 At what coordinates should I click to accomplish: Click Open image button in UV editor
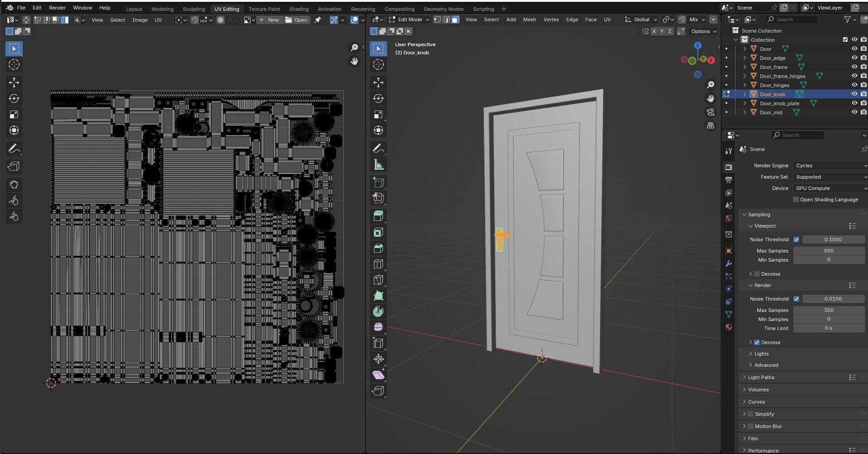(296, 20)
